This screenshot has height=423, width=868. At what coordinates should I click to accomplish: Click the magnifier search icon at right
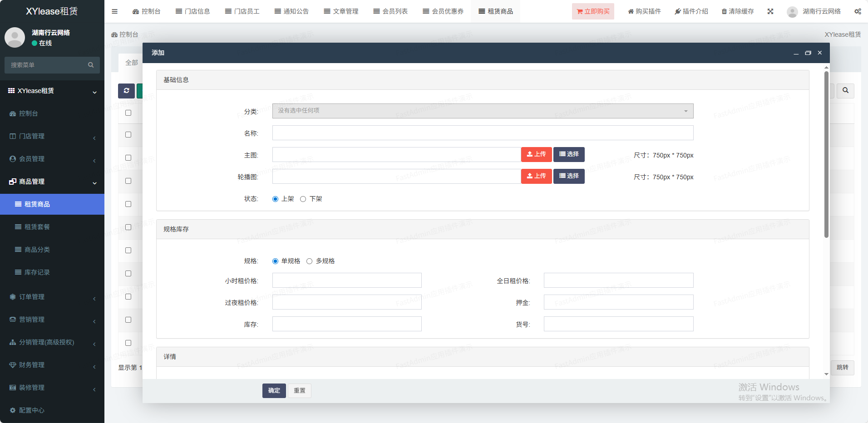click(x=845, y=91)
